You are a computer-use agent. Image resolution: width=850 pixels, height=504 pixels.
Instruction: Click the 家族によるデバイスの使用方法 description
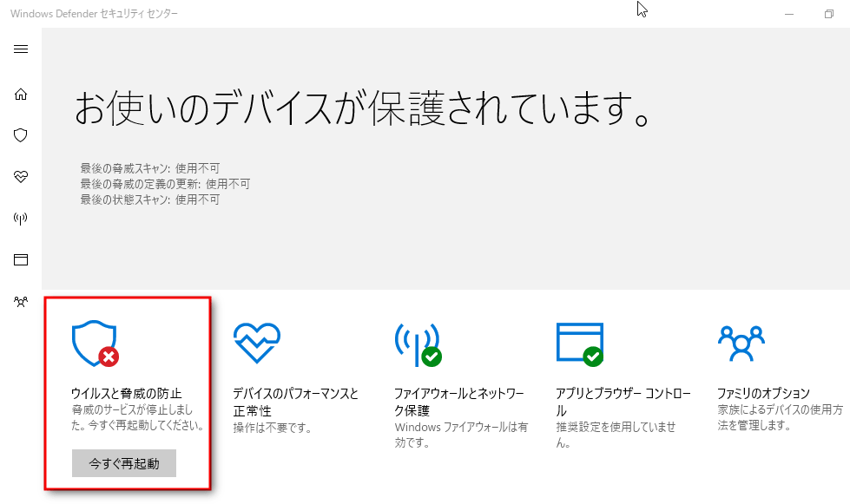[x=781, y=417]
